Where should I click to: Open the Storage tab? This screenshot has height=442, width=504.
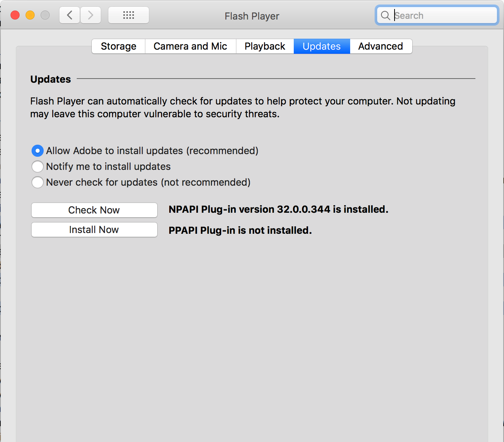118,46
